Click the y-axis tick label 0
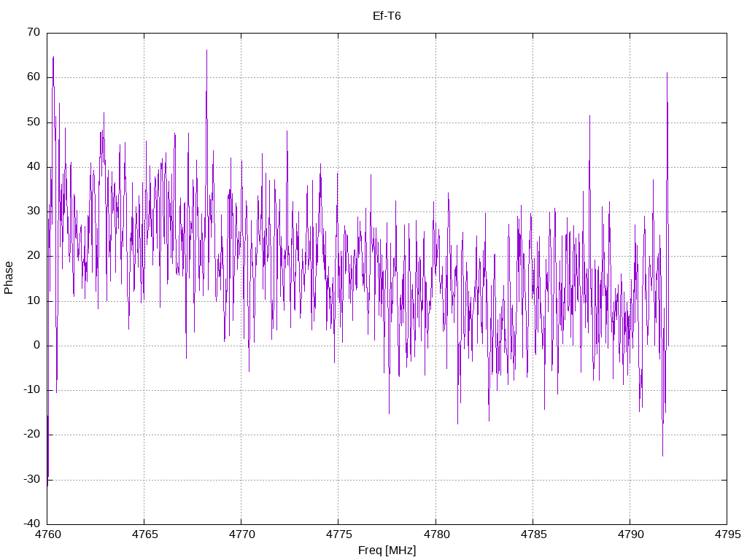Screen dimensions: 747x560 click(37, 345)
